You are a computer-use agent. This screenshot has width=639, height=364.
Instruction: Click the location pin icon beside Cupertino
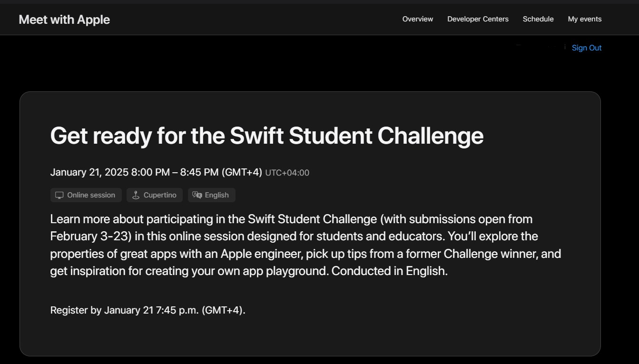click(136, 195)
